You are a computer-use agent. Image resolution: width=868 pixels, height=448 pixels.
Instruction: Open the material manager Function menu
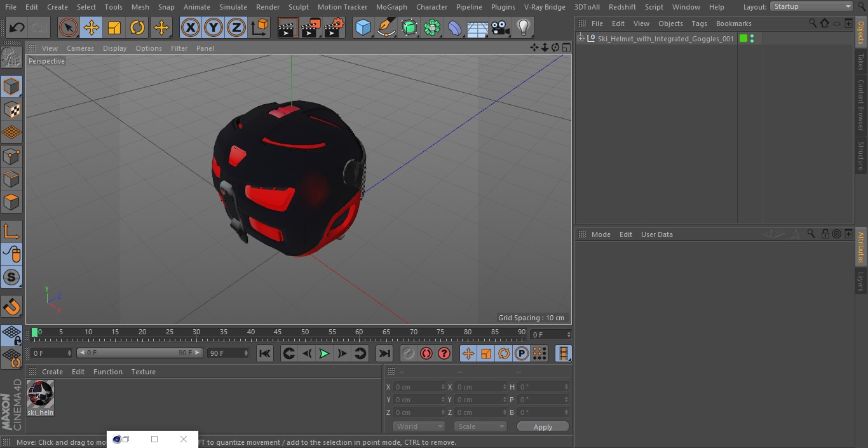click(107, 372)
